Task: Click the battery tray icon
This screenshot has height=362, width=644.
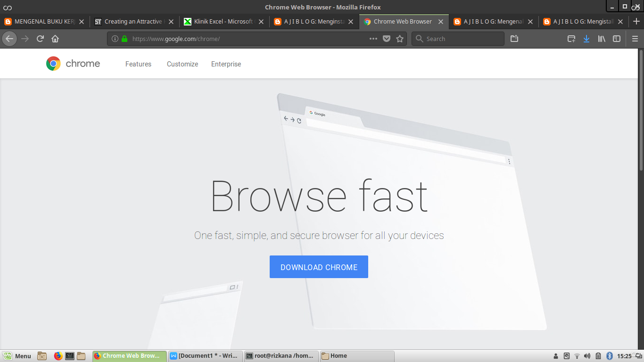Action: tap(598, 356)
